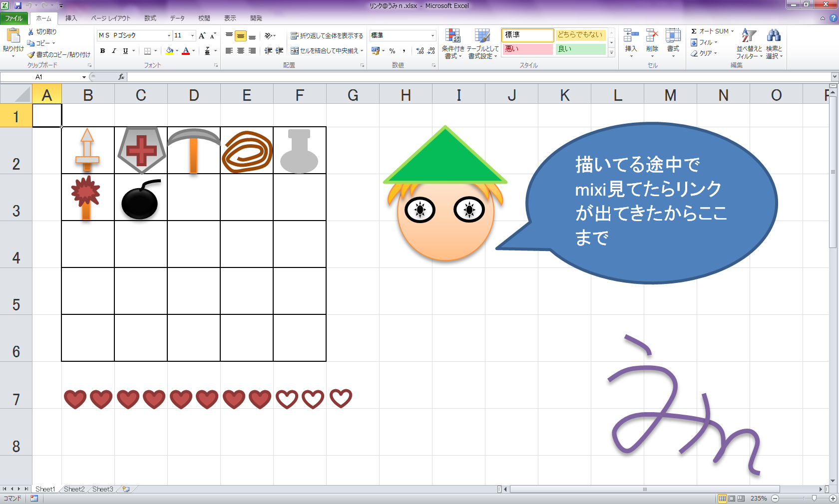Click the increase decimal places icon
The width and height of the screenshot is (839, 504).
(x=420, y=50)
